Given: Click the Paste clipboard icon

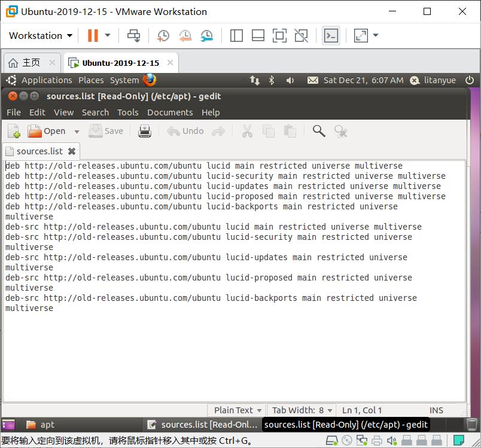Looking at the screenshot, I should (290, 131).
